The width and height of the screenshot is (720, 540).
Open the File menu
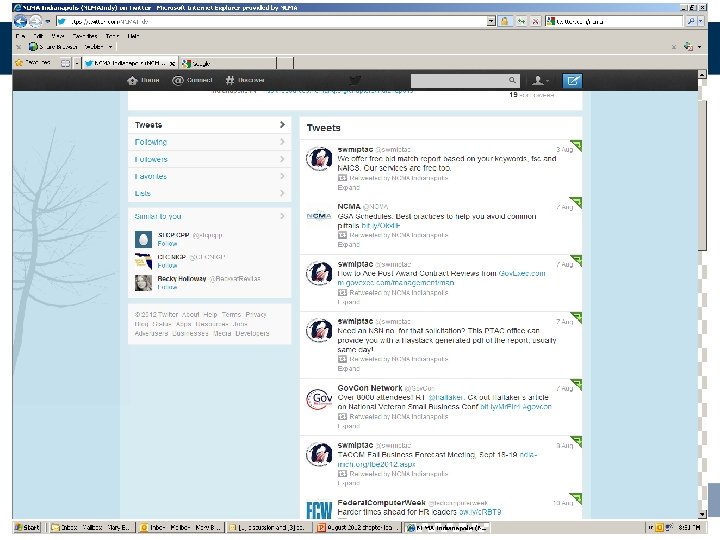click(x=20, y=36)
